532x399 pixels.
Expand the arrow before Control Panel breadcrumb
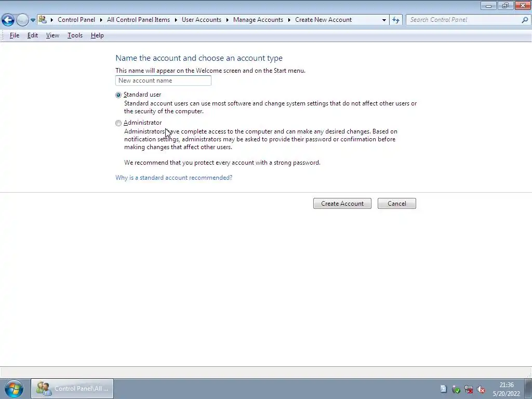(52, 20)
